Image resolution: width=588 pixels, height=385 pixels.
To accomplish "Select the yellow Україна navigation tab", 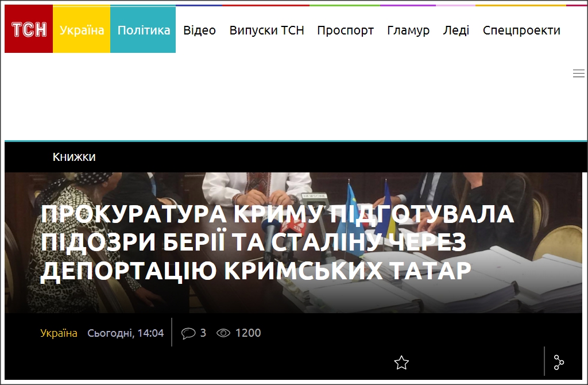I will pos(82,30).
